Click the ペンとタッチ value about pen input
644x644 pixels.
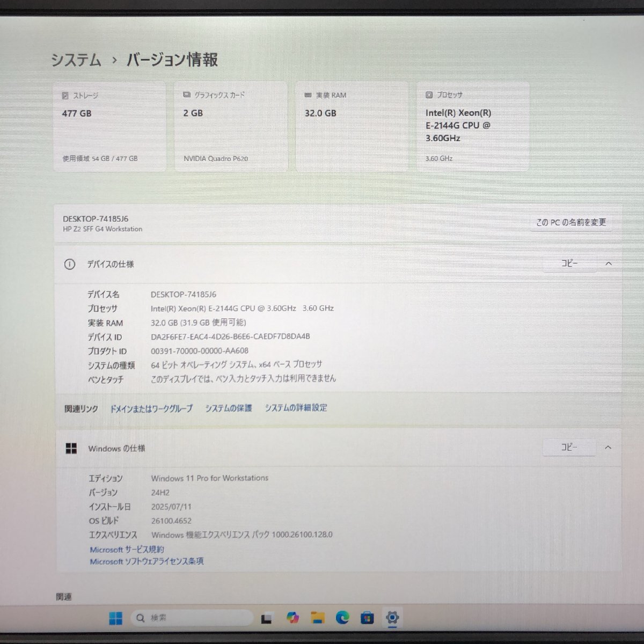coord(244,379)
